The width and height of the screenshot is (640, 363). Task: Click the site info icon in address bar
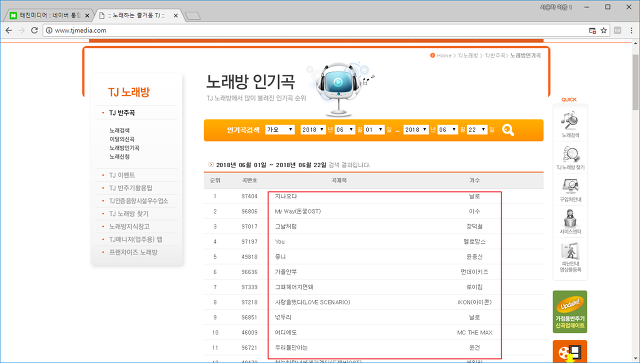pyautogui.click(x=49, y=30)
